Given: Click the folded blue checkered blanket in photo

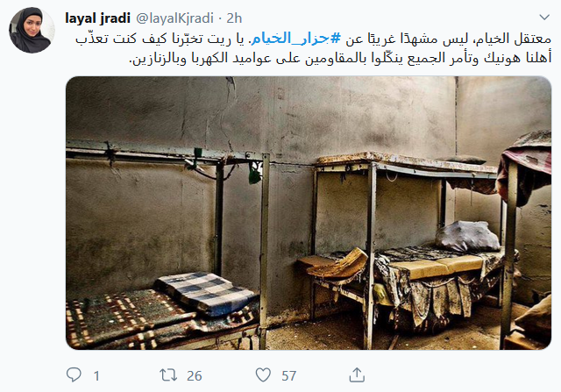Looking at the screenshot, I should coord(207,294).
